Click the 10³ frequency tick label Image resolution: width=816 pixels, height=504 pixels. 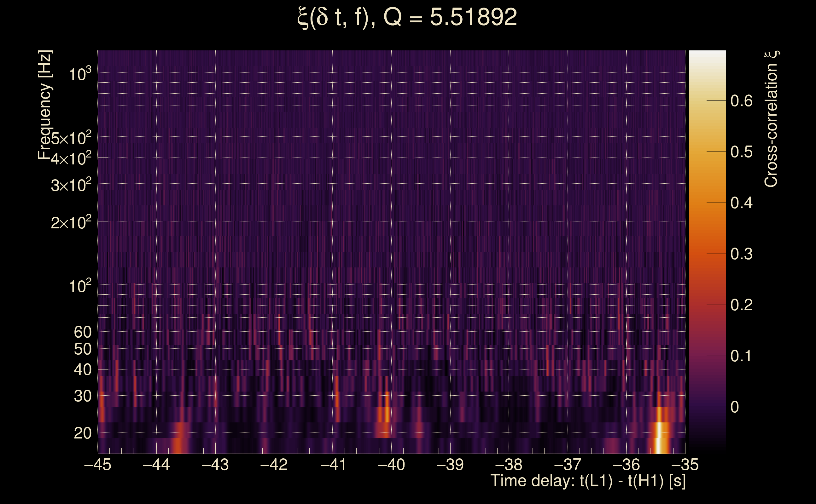(x=79, y=74)
